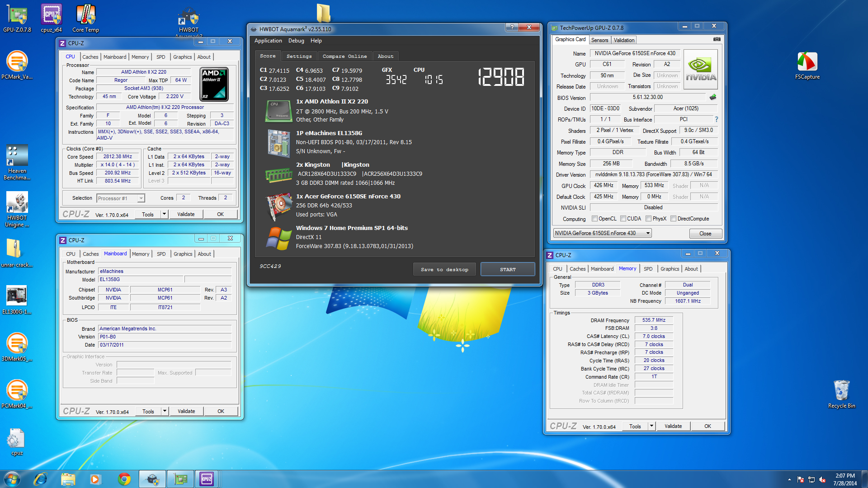Click volume muted tray icon
The image size is (868, 488).
coord(822,479)
